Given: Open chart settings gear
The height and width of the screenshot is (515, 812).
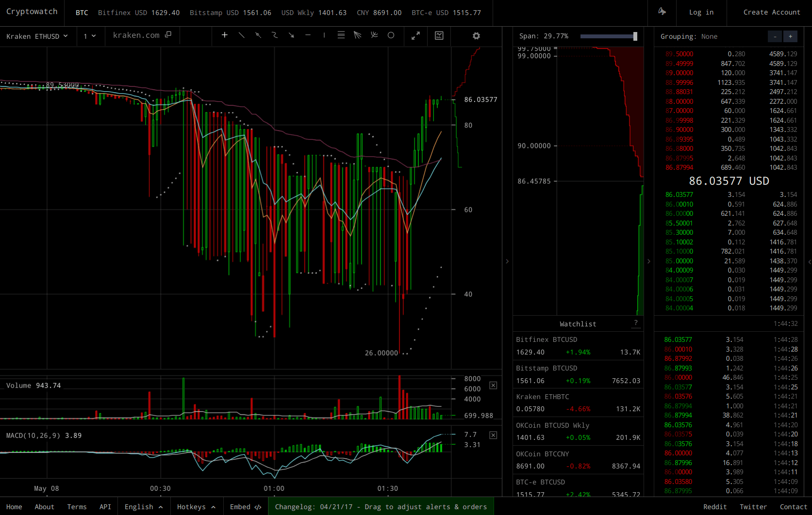Looking at the screenshot, I should point(476,36).
